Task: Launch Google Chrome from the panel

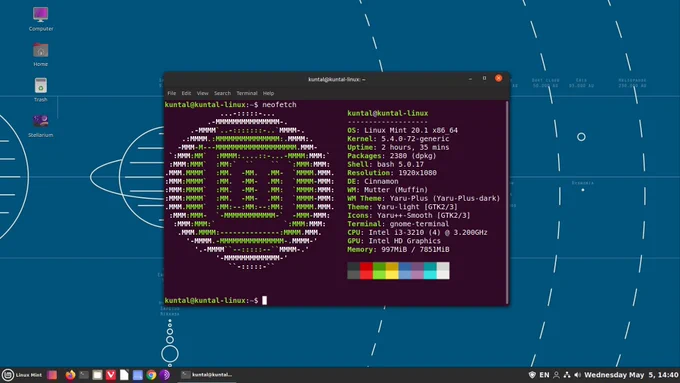Action: [151, 375]
